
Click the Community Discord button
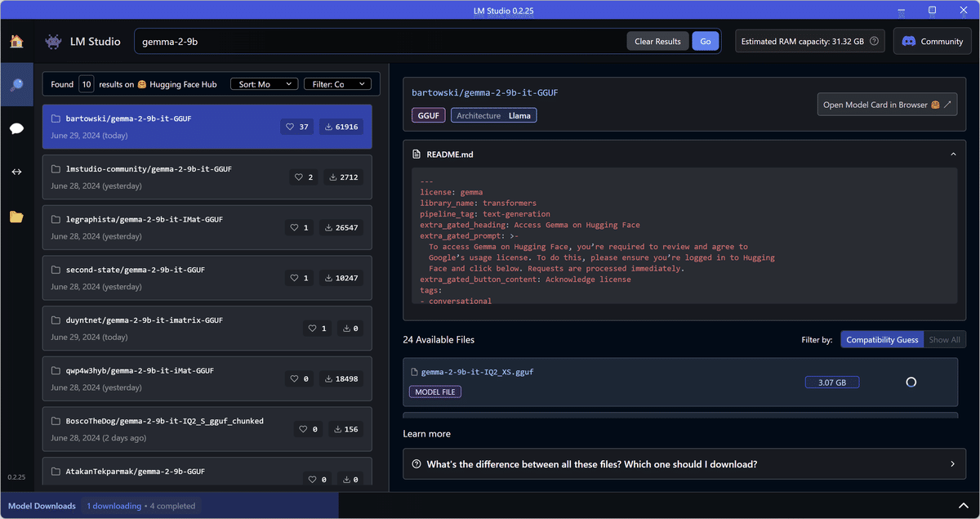(x=932, y=41)
